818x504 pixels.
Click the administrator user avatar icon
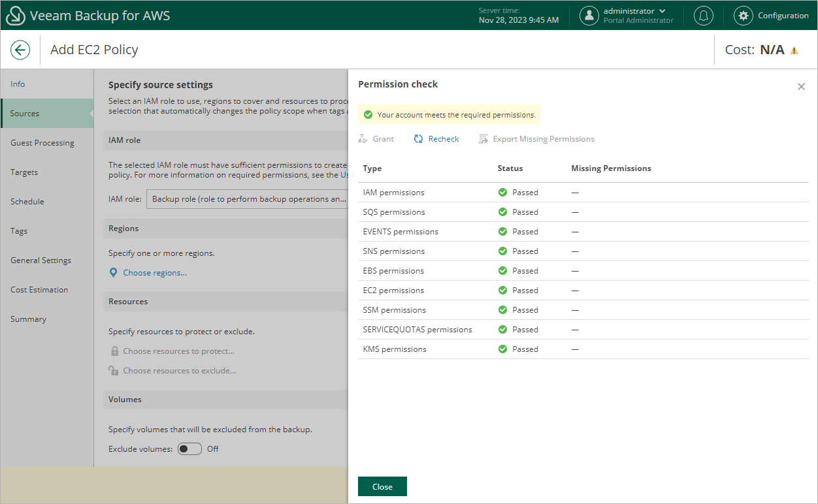pos(589,16)
